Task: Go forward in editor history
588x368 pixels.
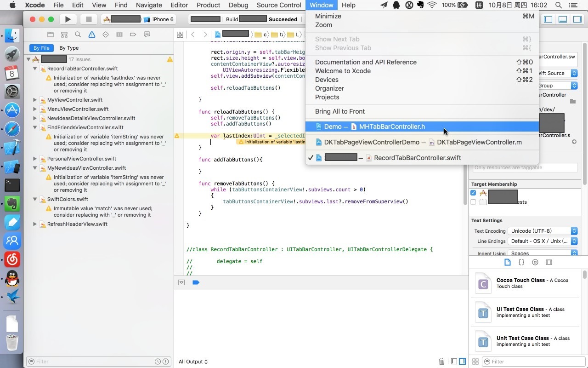Action: [x=205, y=34]
